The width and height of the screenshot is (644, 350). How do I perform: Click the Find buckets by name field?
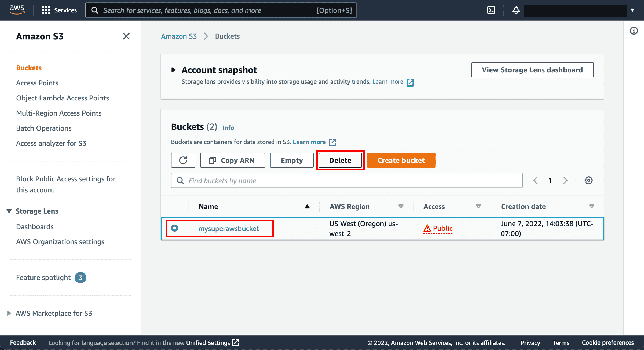pyautogui.click(x=347, y=180)
